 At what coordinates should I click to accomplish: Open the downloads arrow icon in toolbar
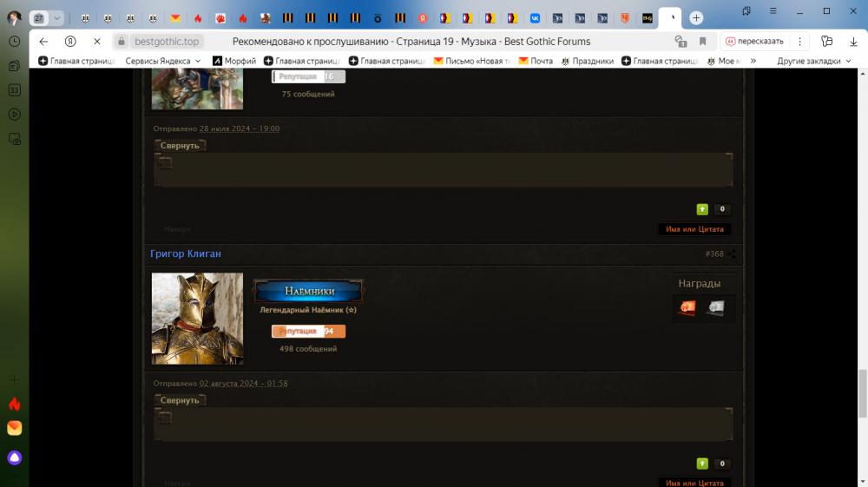[852, 42]
